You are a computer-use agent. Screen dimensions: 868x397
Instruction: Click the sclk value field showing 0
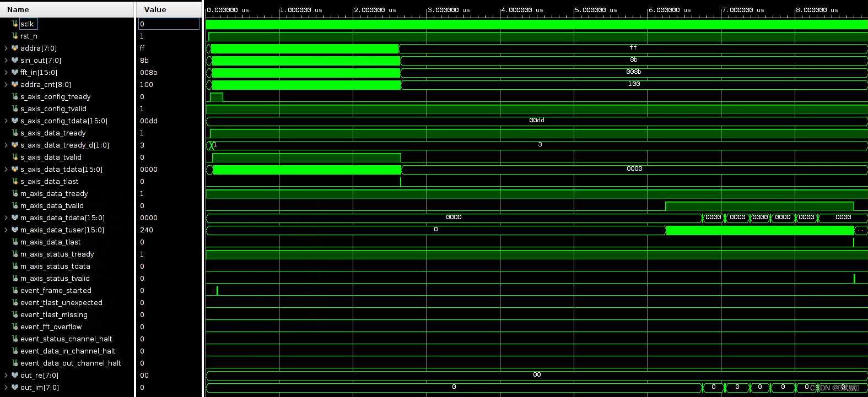[x=169, y=24]
